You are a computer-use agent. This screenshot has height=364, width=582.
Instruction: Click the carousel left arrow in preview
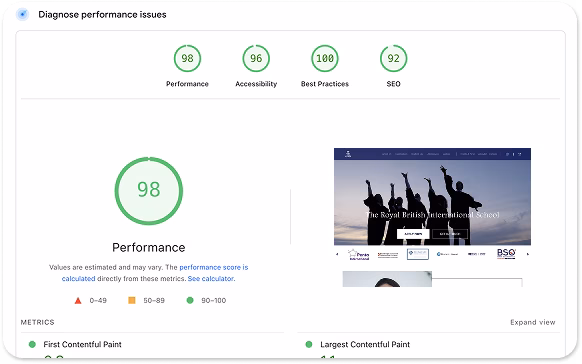coord(337,254)
